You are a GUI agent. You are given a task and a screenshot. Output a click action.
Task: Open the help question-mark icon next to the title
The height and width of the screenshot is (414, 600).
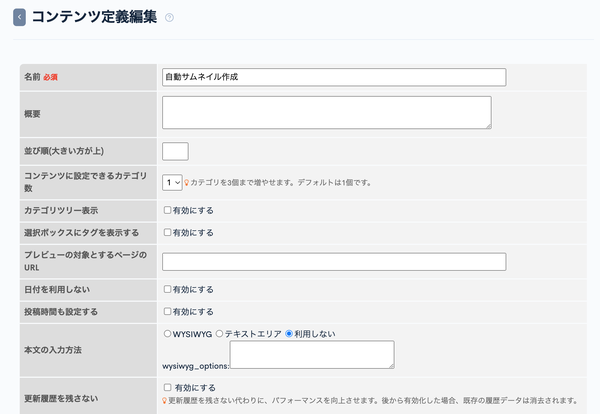pos(169,18)
